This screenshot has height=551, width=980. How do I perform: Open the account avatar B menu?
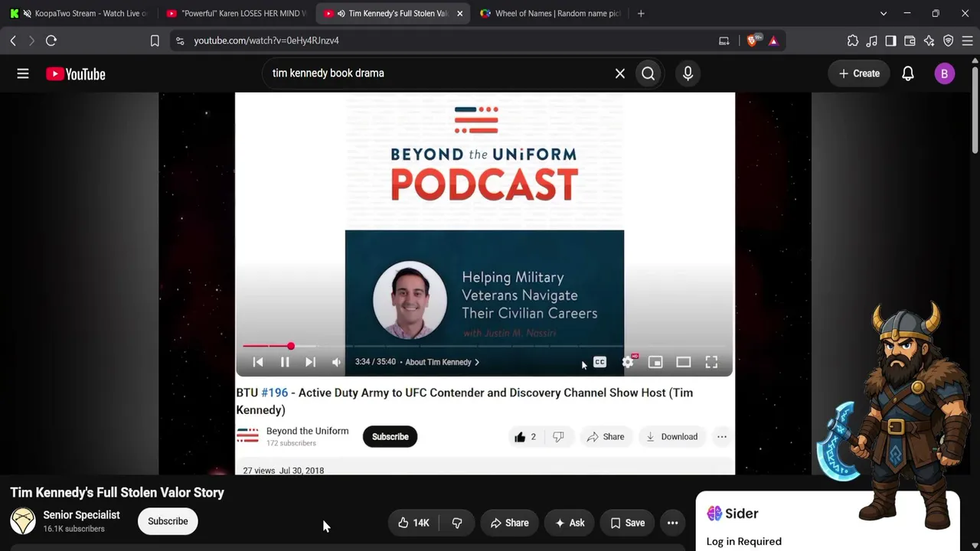[944, 73]
